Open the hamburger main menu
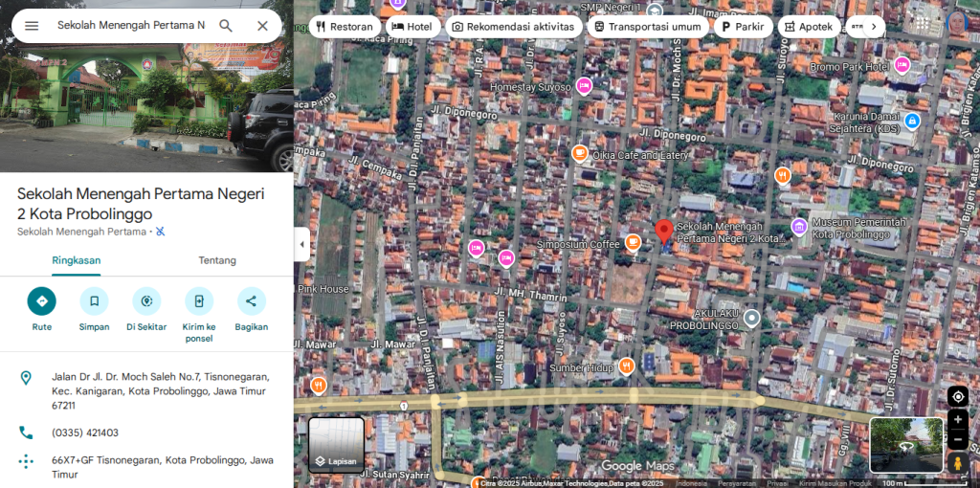The width and height of the screenshot is (980, 488). coord(32,26)
